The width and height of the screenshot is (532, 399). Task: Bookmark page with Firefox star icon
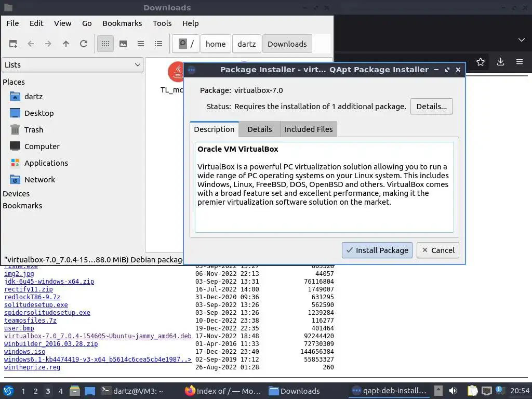pos(481,62)
